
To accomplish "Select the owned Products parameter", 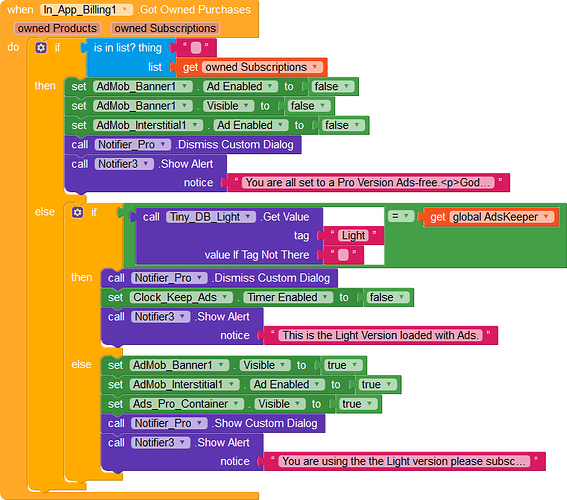I will coord(57,28).
